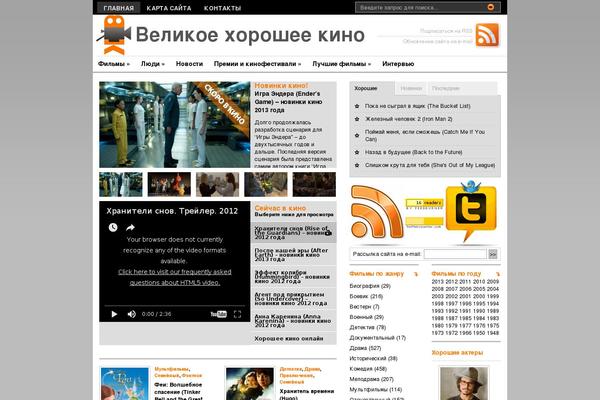The width and height of the screenshot is (600, 400).
Task: Open genre Детектив (78)
Action: point(368,327)
